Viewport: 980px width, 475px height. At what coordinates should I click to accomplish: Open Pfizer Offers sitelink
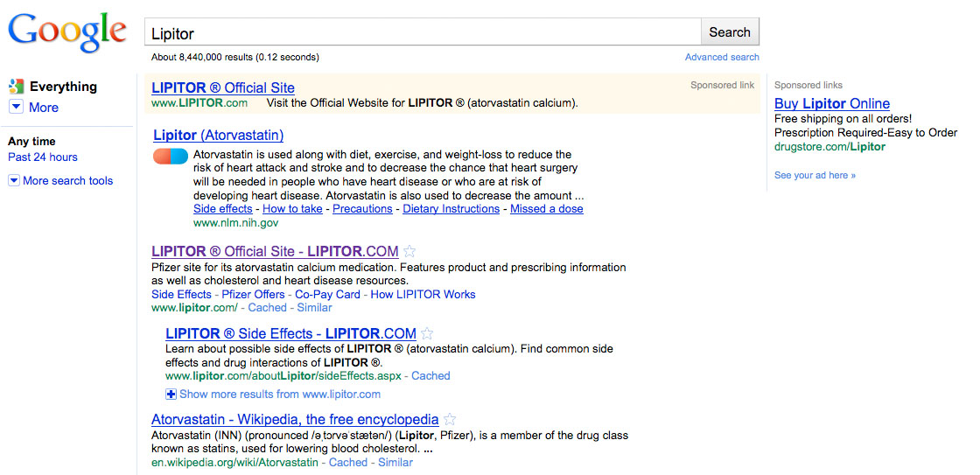(x=253, y=295)
